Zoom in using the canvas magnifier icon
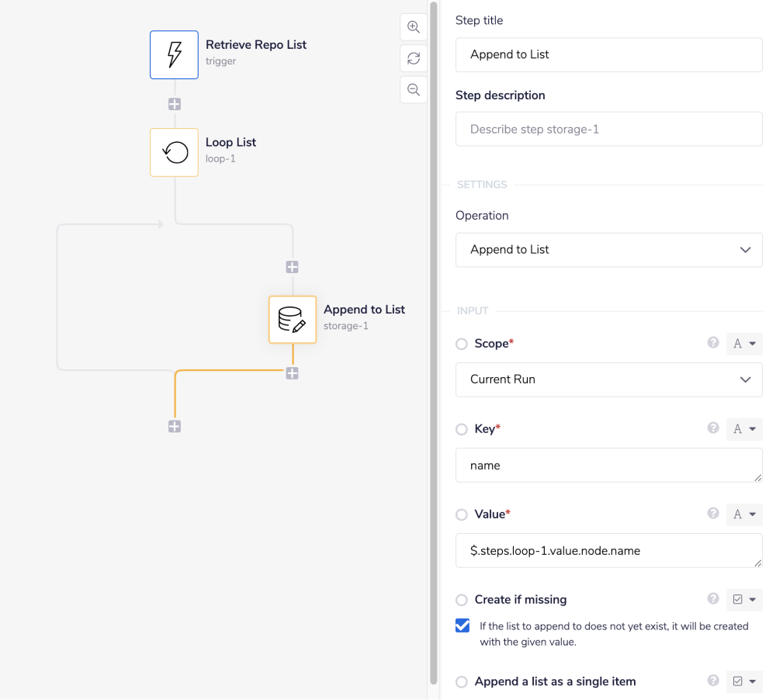The height and width of the screenshot is (700, 776). point(413,26)
